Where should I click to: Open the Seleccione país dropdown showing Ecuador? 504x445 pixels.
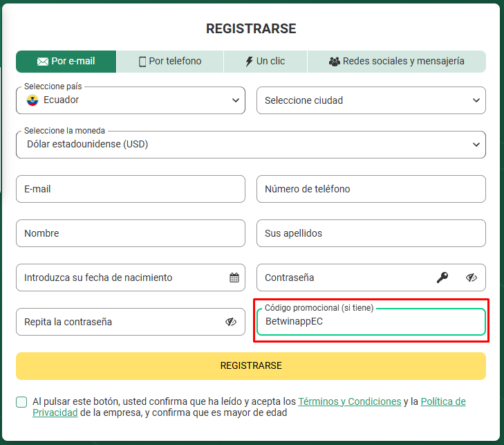click(x=131, y=100)
